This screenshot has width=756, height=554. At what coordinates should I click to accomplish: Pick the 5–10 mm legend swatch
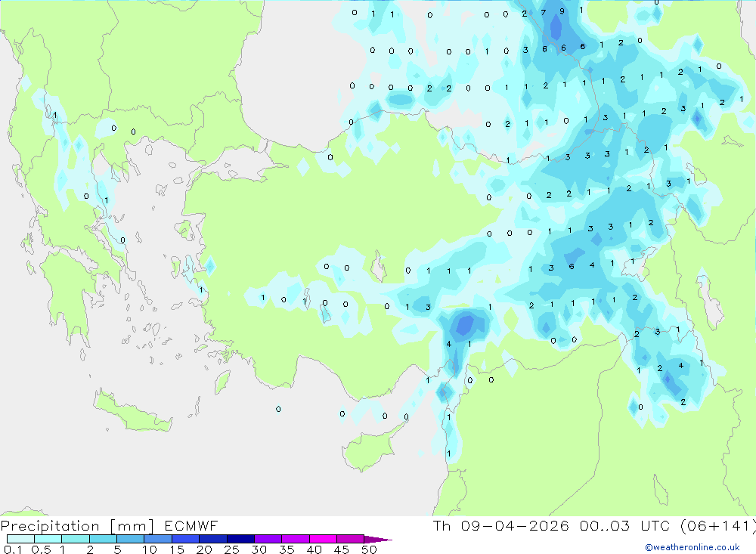(130, 539)
